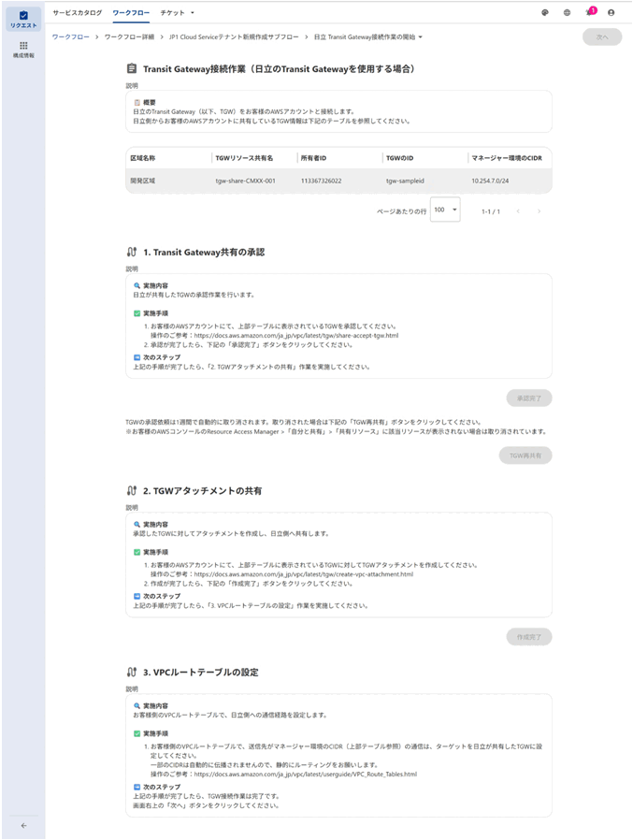Click the flow icon beside 2. TGWアタッチメントの共有
This screenshot has width=633, height=840.
(x=132, y=491)
